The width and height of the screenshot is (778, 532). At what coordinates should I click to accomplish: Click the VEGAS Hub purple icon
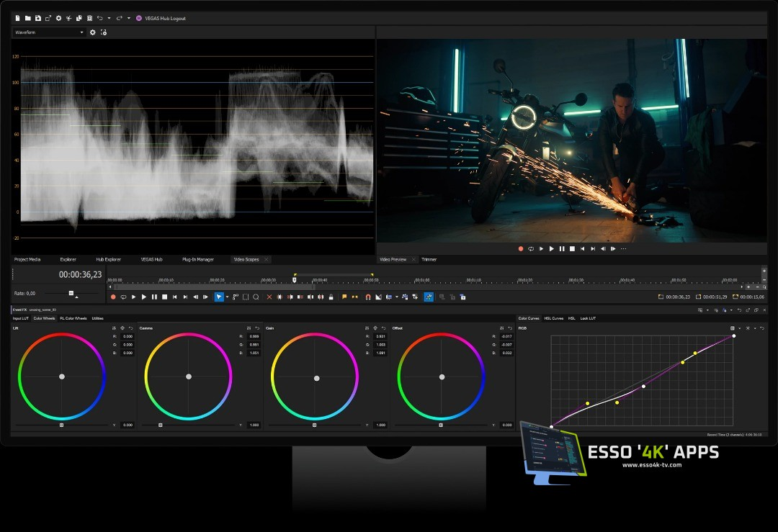138,18
